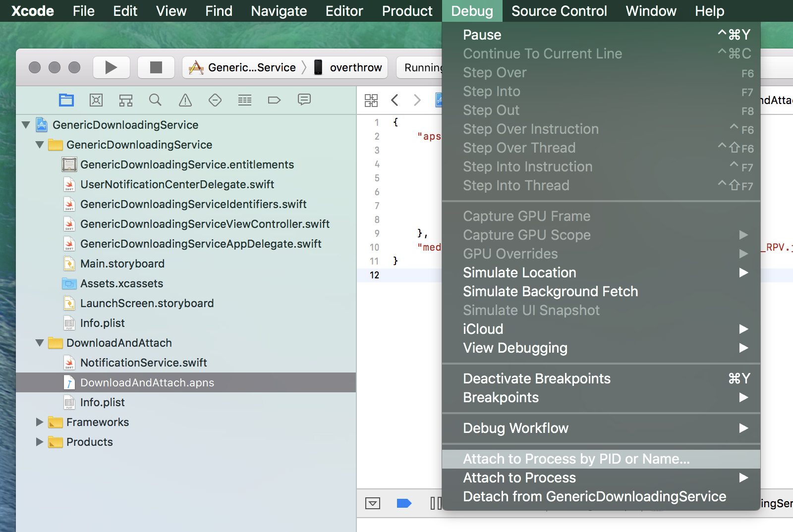Open Attach to Process submenu
Image resolution: width=793 pixels, height=532 pixels.
601,478
